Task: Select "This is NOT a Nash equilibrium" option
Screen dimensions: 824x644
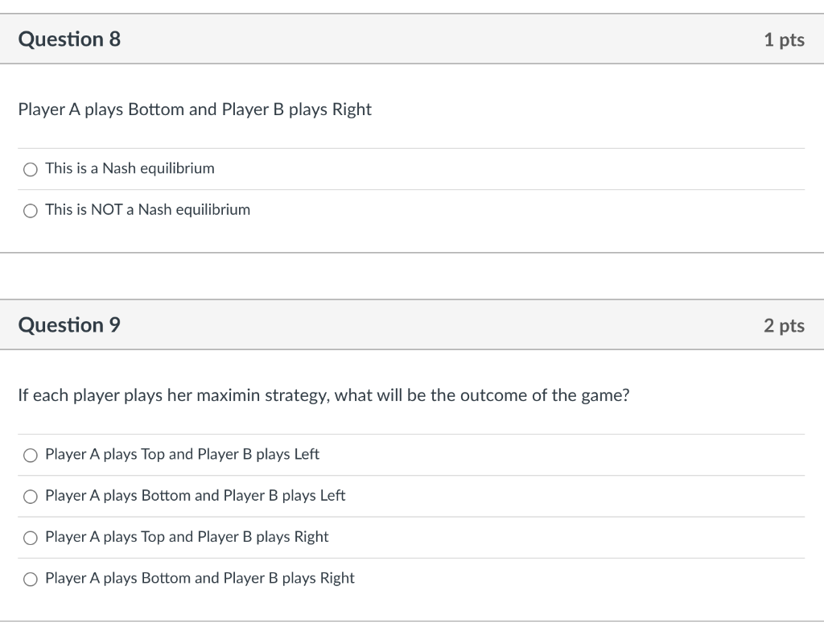Action: click(147, 210)
